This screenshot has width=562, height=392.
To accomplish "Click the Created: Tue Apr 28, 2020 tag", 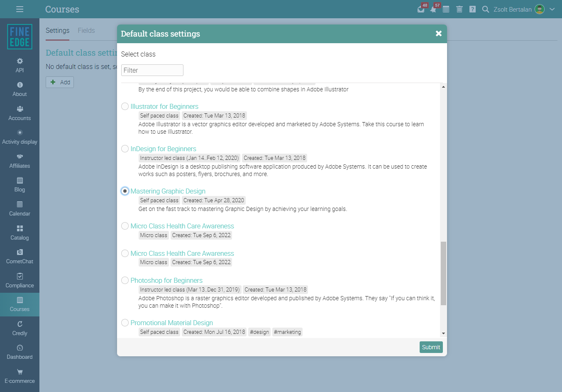I will tap(213, 200).
